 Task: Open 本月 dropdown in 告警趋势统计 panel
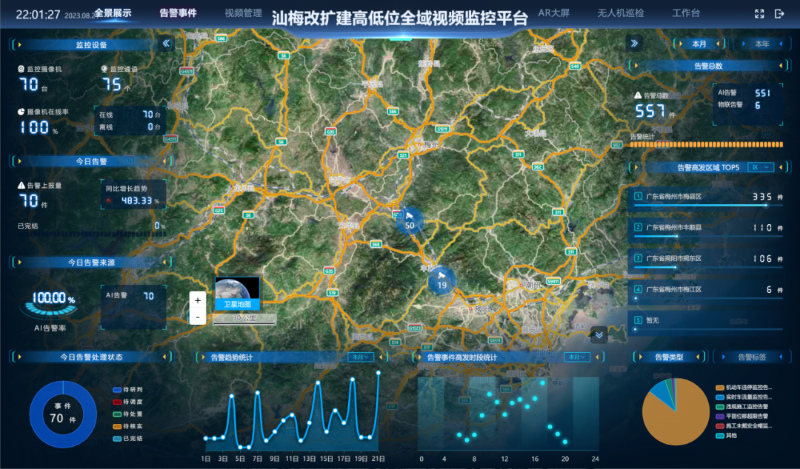pos(360,356)
